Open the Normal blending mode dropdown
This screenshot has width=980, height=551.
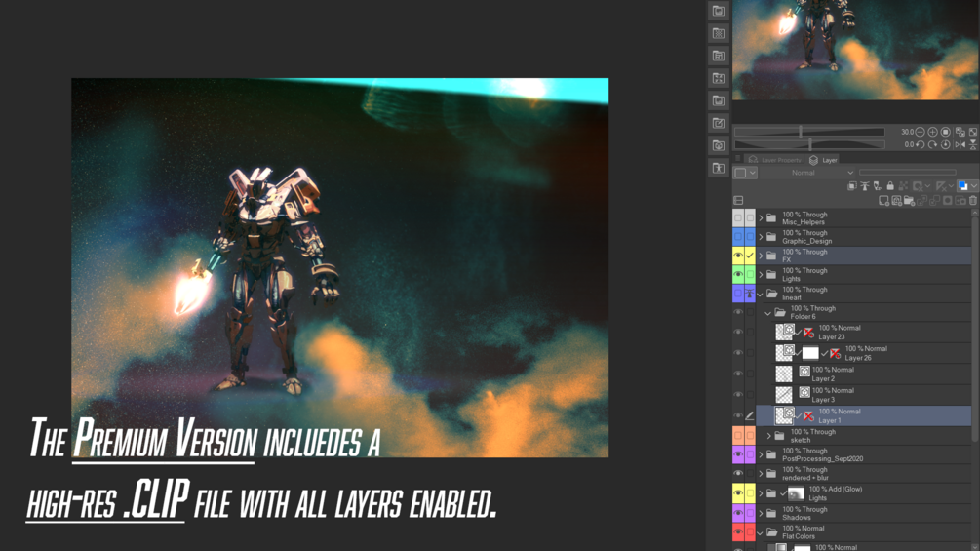(x=807, y=173)
